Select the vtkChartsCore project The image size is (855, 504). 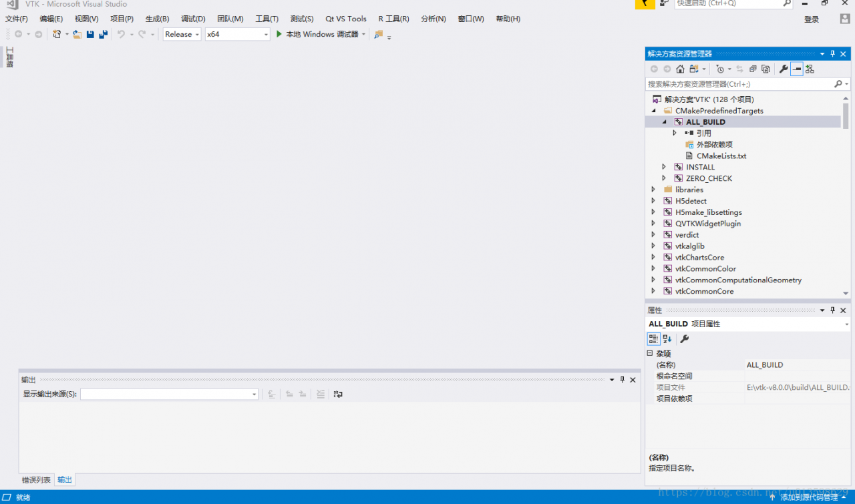[x=699, y=258]
